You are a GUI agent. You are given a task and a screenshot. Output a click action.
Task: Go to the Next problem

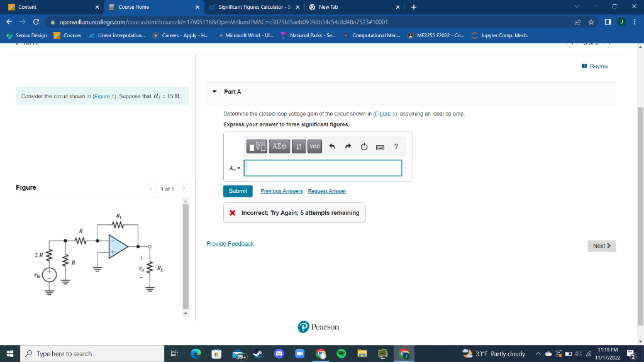point(602,246)
